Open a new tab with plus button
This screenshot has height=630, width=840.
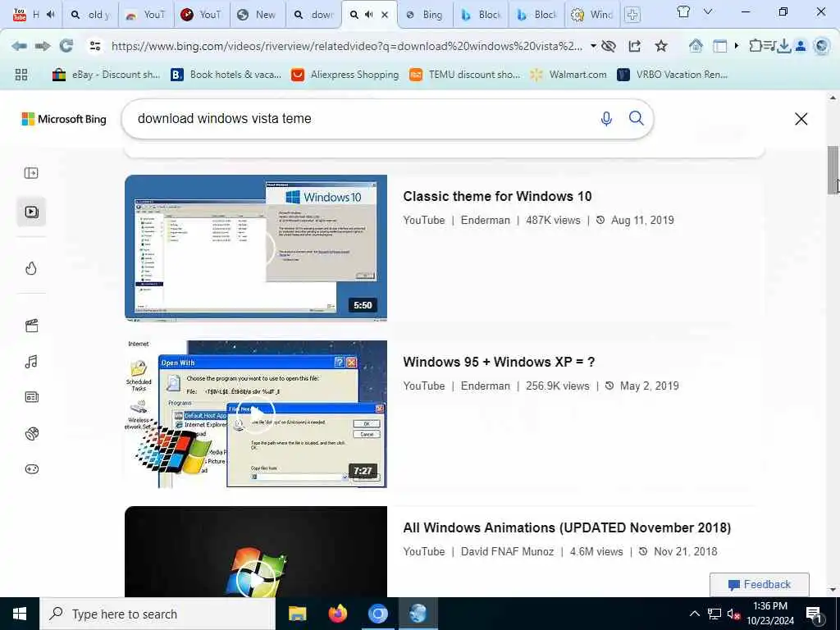pos(632,15)
